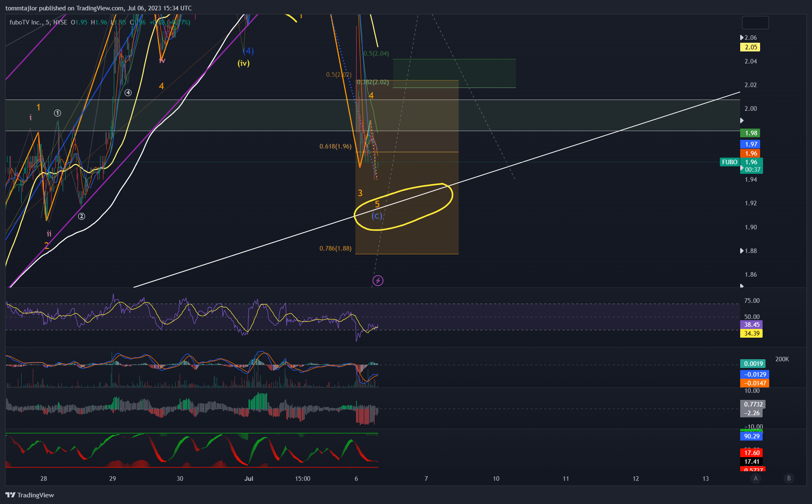Click the purple RSI value 38.45
Screen dimensions: 812x504
[751, 325]
